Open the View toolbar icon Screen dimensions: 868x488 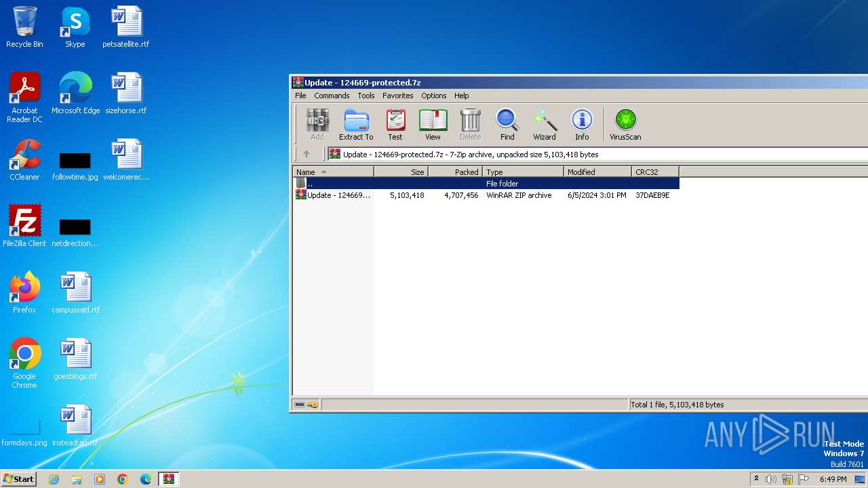pos(433,125)
